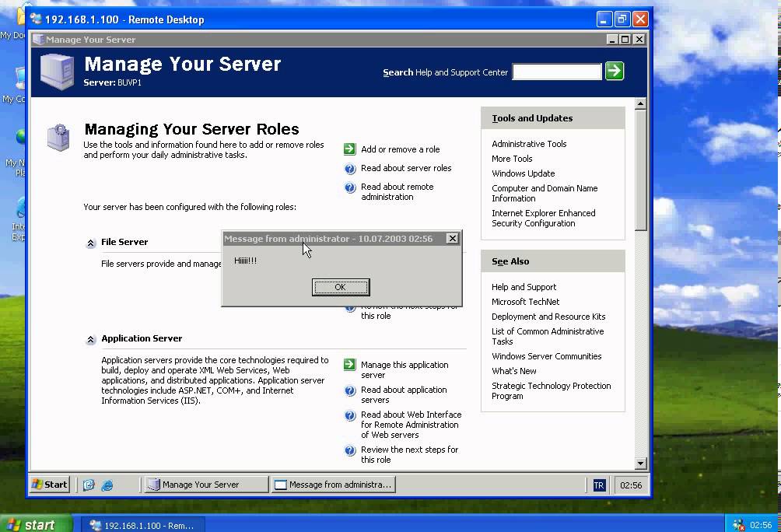Open Strategic Technology Protection Program link
This screenshot has height=532, width=781.
coord(551,391)
